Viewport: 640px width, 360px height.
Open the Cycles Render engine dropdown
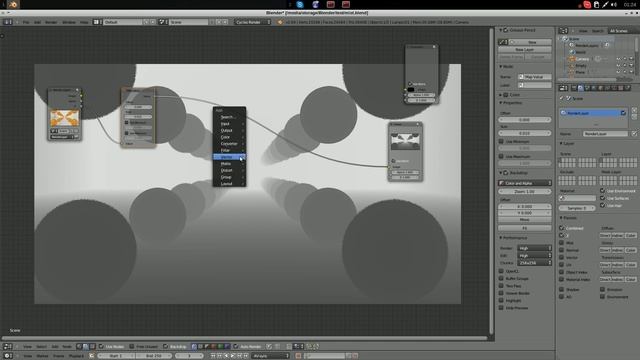[253, 22]
